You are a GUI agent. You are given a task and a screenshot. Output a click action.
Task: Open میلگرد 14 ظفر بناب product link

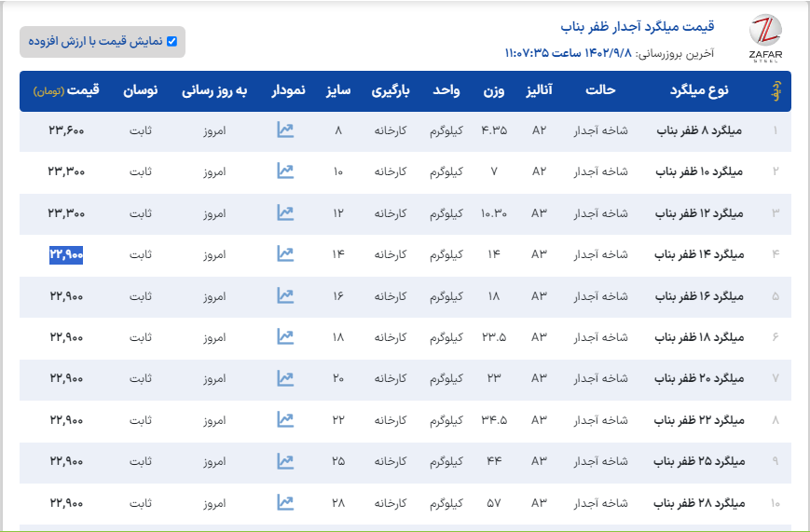699,254
